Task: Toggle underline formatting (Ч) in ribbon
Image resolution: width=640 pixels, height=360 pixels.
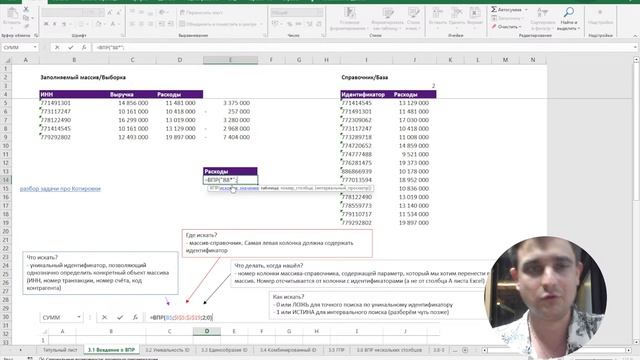Action: click(64, 24)
